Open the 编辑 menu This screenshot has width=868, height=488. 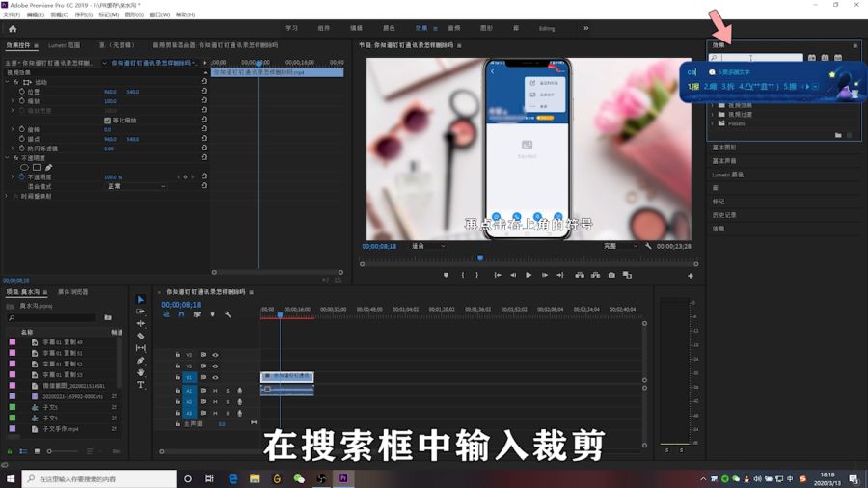tap(35, 14)
